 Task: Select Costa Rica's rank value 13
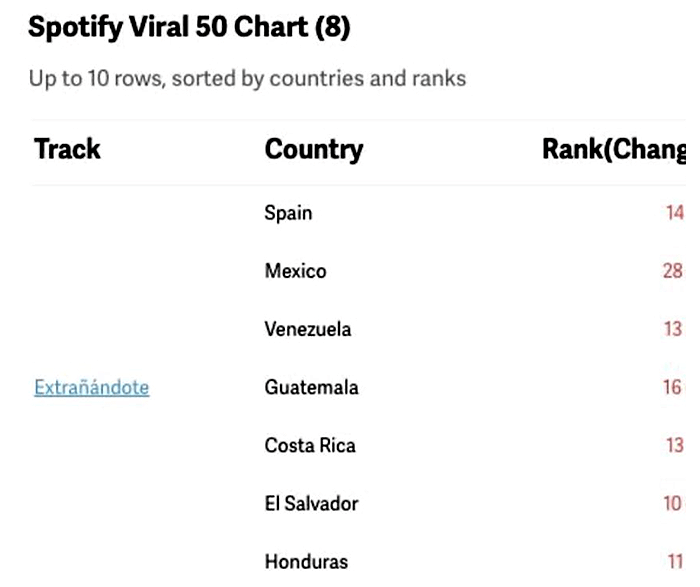(x=673, y=445)
